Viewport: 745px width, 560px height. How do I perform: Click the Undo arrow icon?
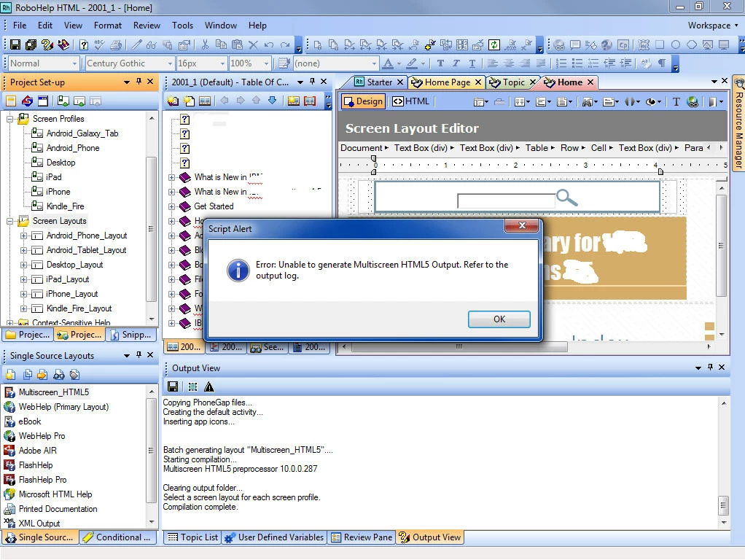(x=269, y=44)
